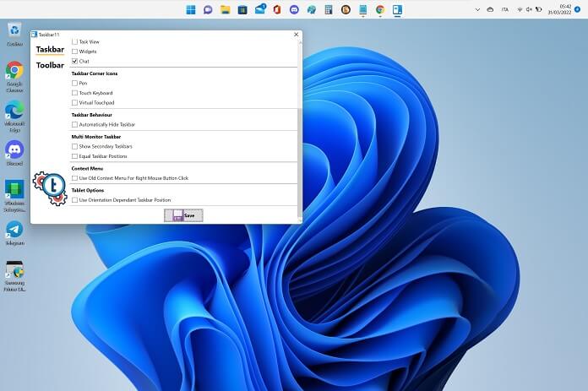Open the Telegram desktop shortcut

click(14, 229)
